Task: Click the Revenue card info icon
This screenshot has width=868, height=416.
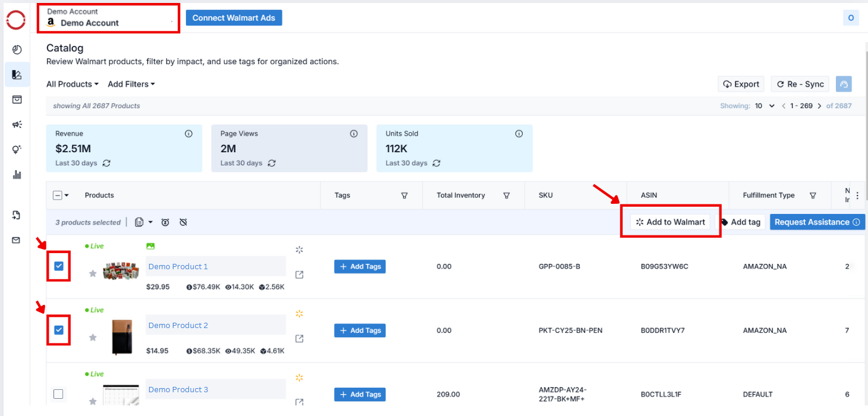Action: (x=188, y=134)
